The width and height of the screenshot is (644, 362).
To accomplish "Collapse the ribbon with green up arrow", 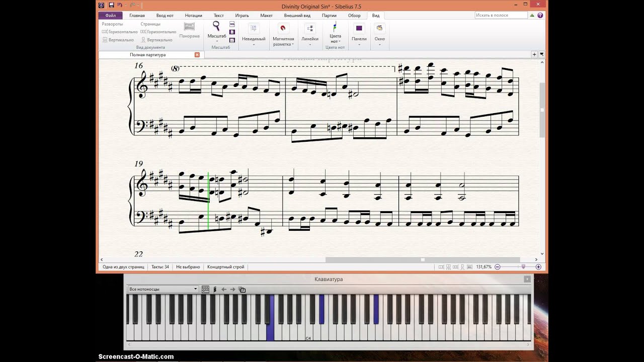I will [532, 16].
